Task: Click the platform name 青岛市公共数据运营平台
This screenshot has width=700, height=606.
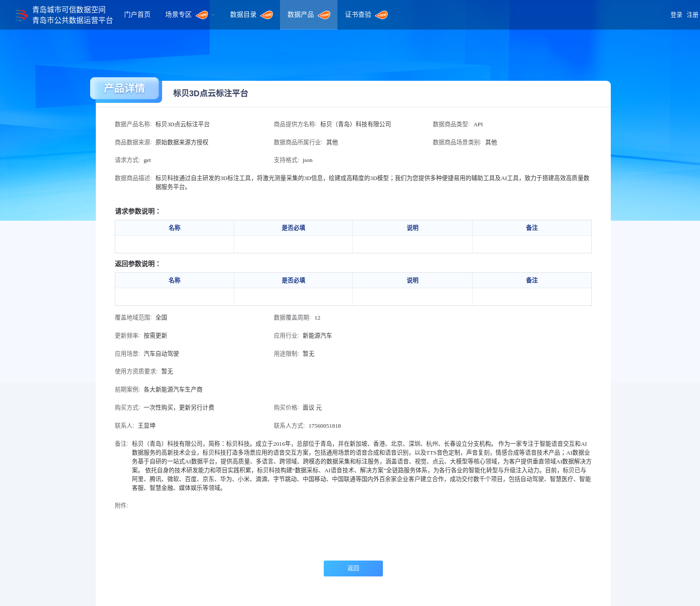Action: pyautogui.click(x=72, y=20)
